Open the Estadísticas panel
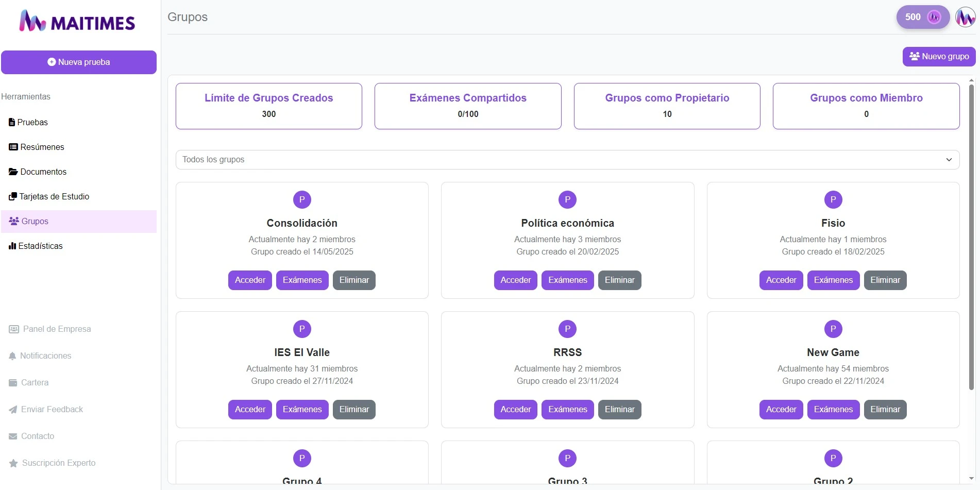Screen dimensions: 980x490 pyautogui.click(x=41, y=246)
